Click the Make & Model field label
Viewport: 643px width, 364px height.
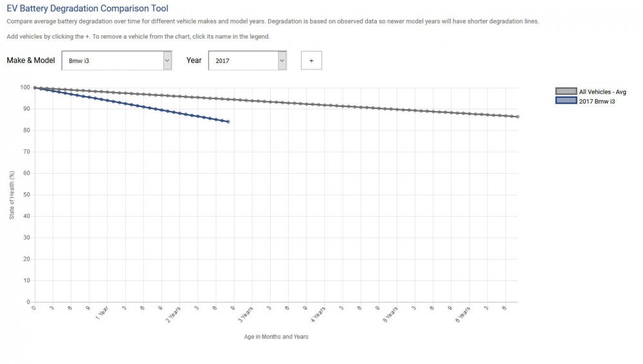[x=31, y=60]
